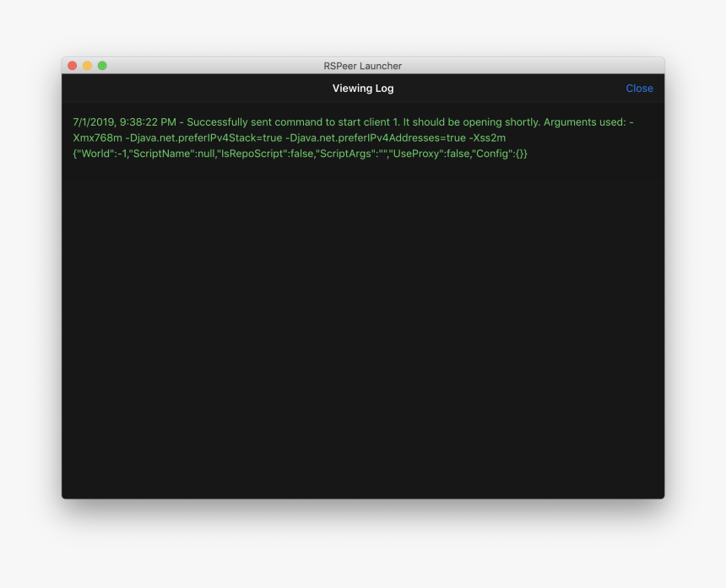Select the 'Viewing Log' heading text
The image size is (726, 588).
tap(363, 89)
